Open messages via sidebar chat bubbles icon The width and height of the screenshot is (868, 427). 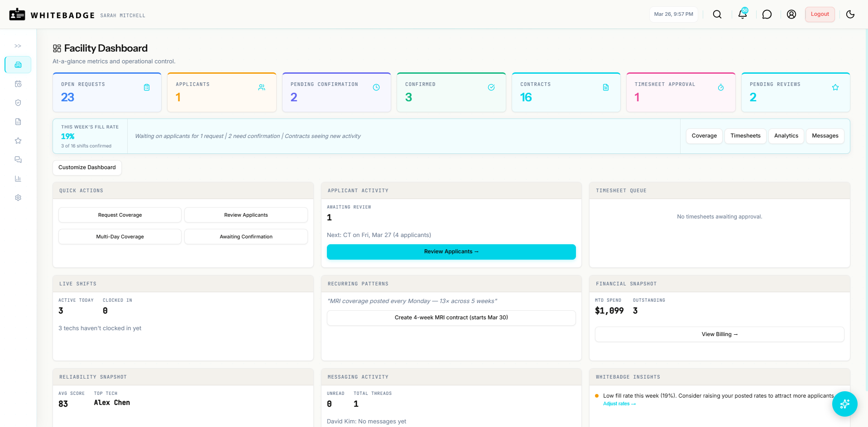point(18,160)
